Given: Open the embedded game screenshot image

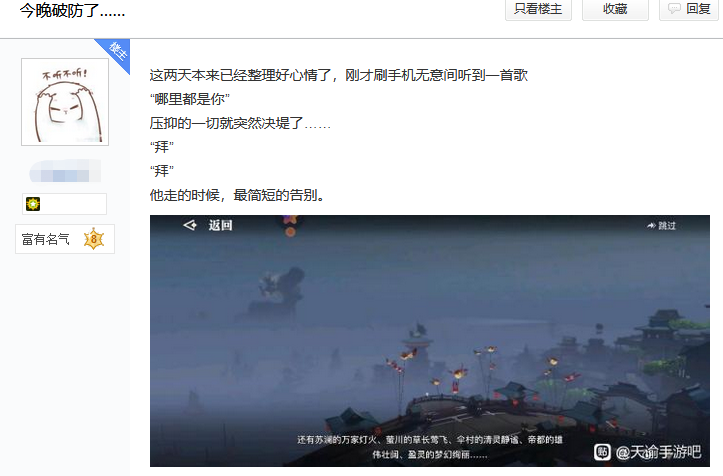Looking at the screenshot, I should pos(430,341).
